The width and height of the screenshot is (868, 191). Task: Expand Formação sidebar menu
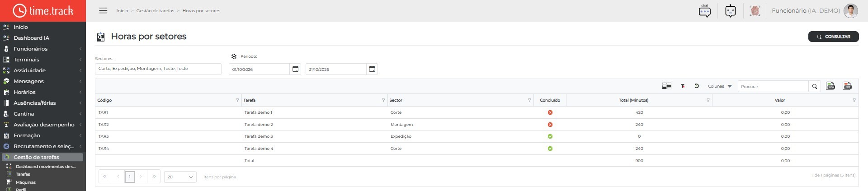pyautogui.click(x=43, y=135)
